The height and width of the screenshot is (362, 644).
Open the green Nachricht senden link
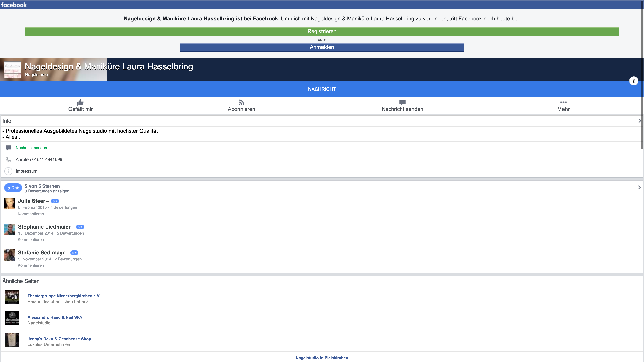point(31,148)
